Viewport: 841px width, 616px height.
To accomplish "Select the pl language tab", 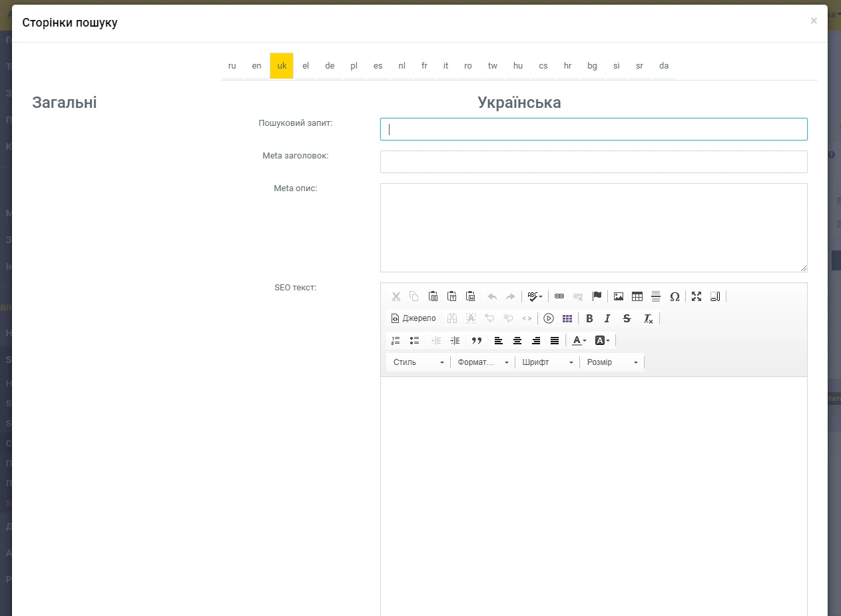I will (x=354, y=66).
